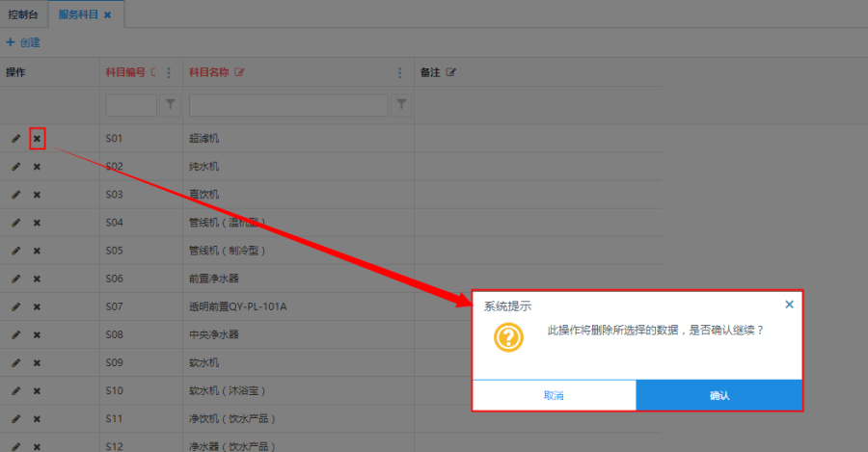Delete the S07 row using its X icon
This screenshot has height=452, width=868.
[x=37, y=306]
